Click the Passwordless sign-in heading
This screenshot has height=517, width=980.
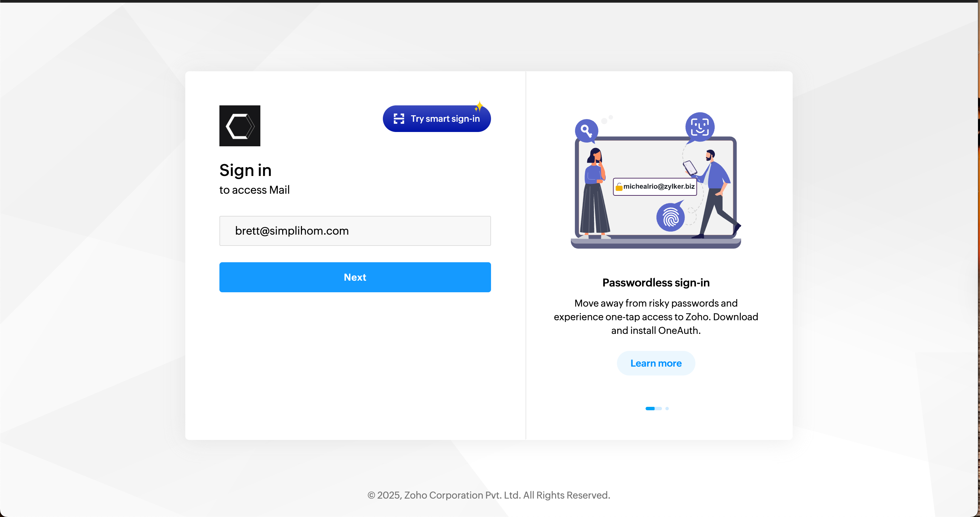pos(656,282)
